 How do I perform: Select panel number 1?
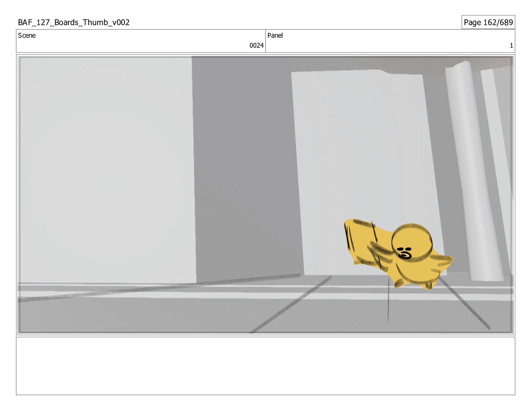tap(511, 45)
